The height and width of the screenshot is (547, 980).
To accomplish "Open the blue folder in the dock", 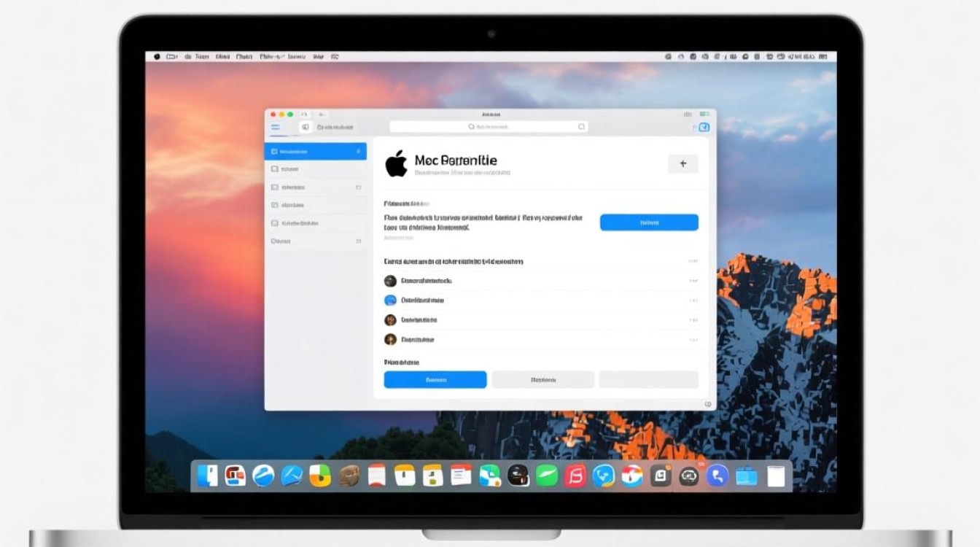I will (x=747, y=476).
